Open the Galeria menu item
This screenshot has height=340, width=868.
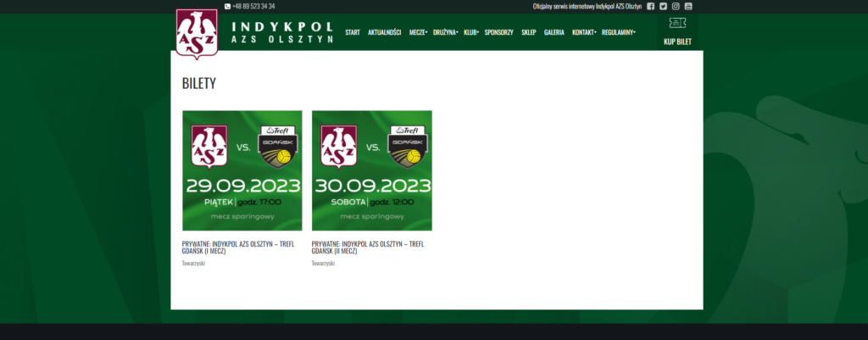pos(554,32)
